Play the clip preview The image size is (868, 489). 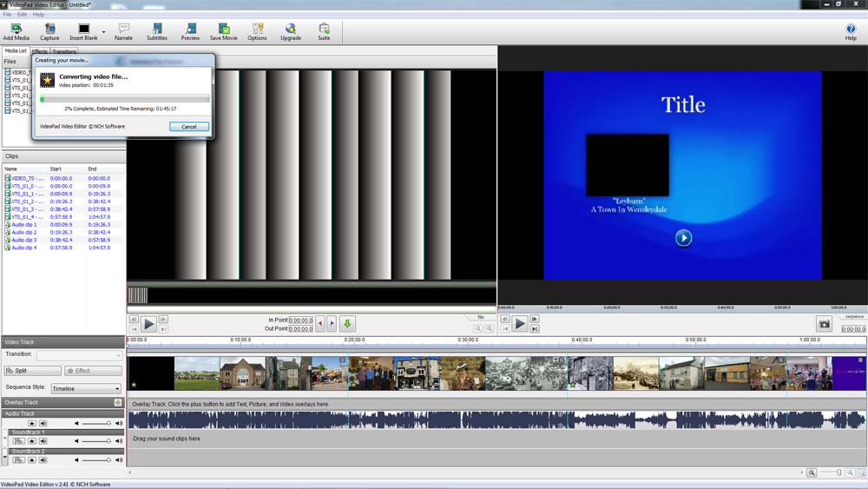pyautogui.click(x=148, y=324)
